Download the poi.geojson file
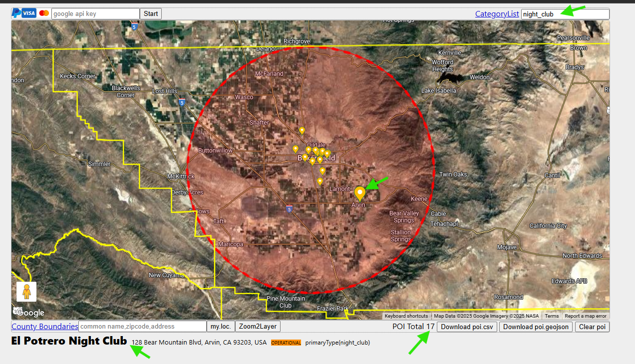 tap(536, 327)
